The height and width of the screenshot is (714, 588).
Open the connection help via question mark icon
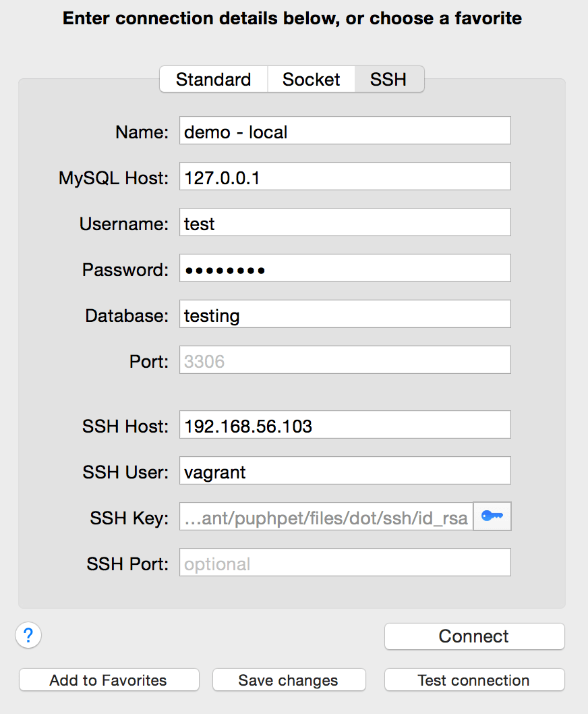(x=28, y=635)
